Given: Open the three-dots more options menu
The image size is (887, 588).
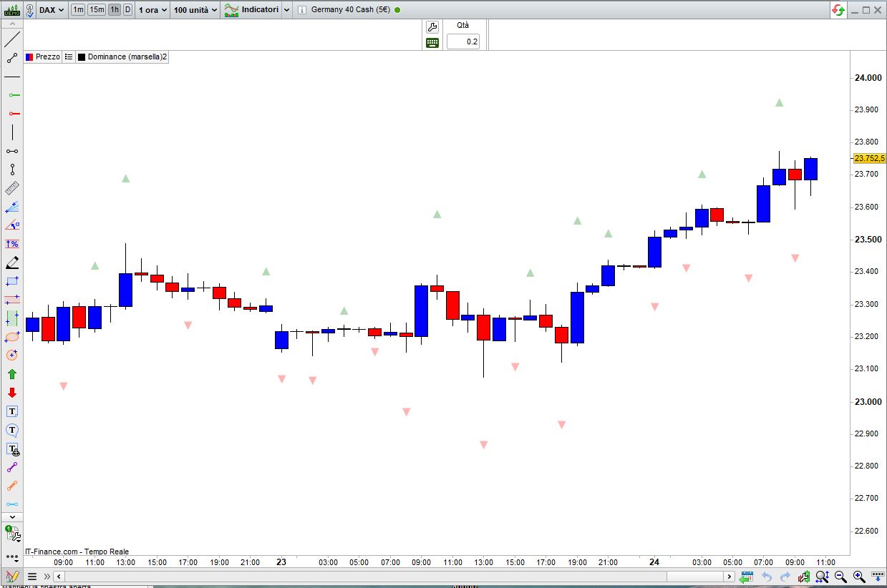Looking at the screenshot, I should click(12, 557).
